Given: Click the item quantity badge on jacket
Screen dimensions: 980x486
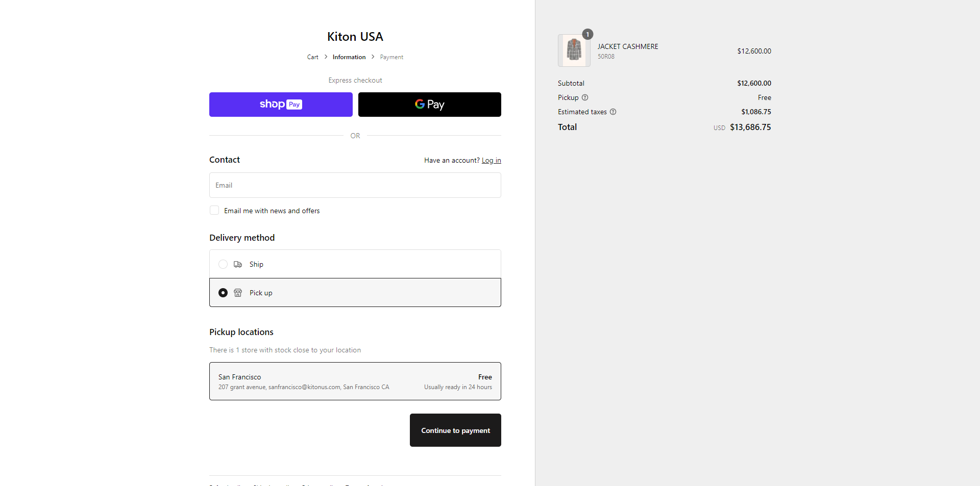Looking at the screenshot, I should click(x=587, y=34).
